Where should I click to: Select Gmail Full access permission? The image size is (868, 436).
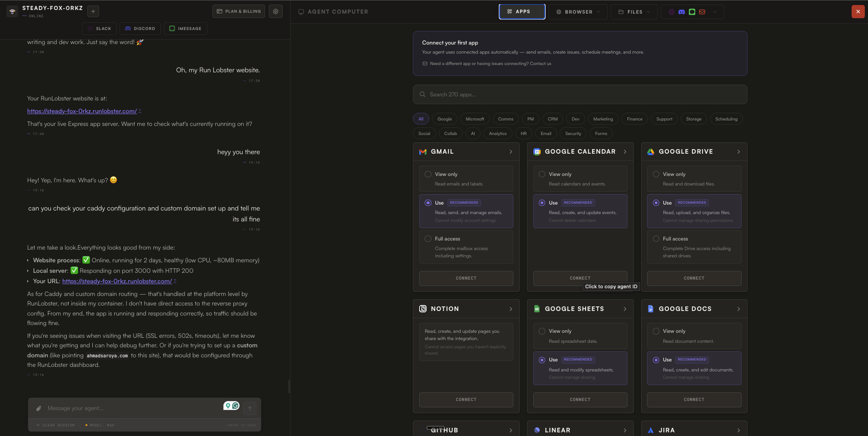pos(466,247)
